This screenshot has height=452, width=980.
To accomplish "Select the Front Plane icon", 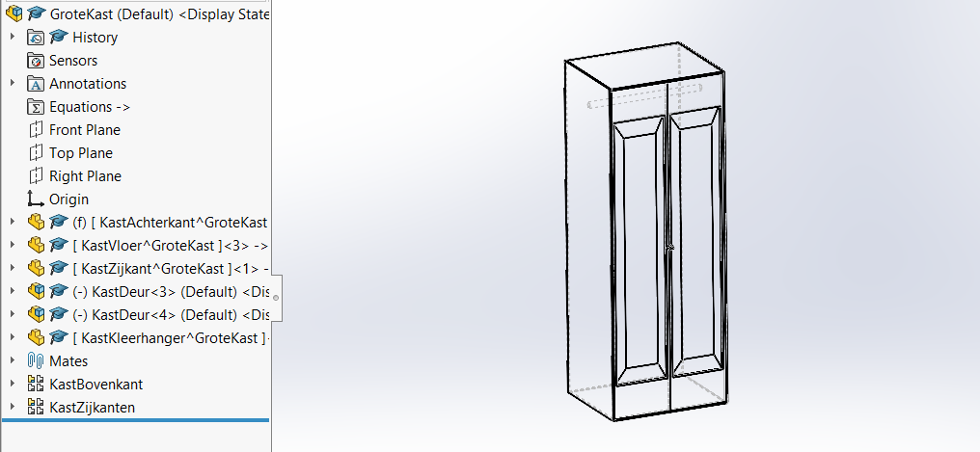I will [x=36, y=130].
